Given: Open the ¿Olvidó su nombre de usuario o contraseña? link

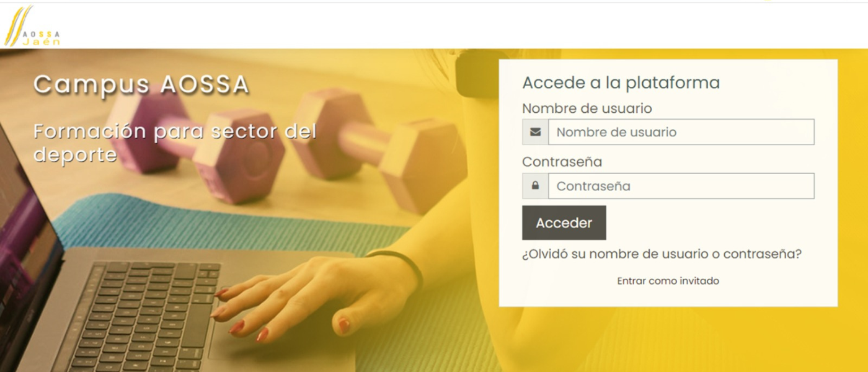Looking at the screenshot, I should click(x=662, y=254).
